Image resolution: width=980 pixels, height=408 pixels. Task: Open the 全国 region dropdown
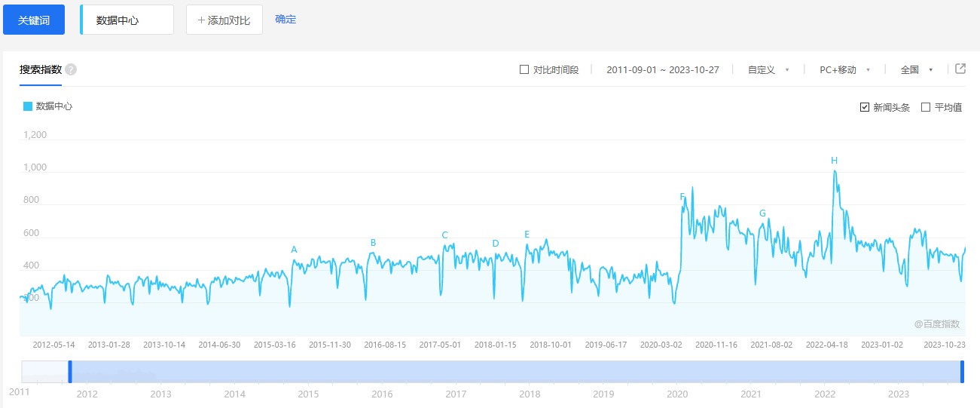click(917, 69)
